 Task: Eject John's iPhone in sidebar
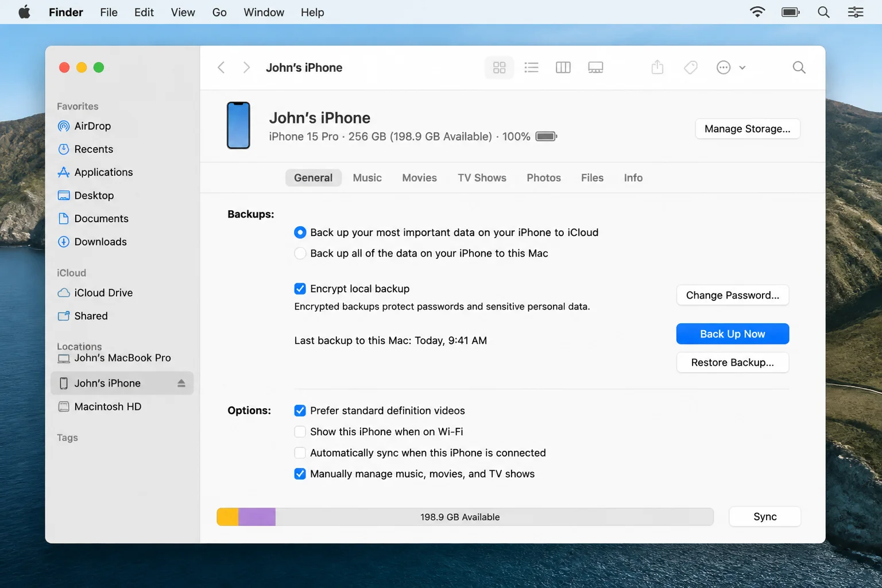(181, 383)
